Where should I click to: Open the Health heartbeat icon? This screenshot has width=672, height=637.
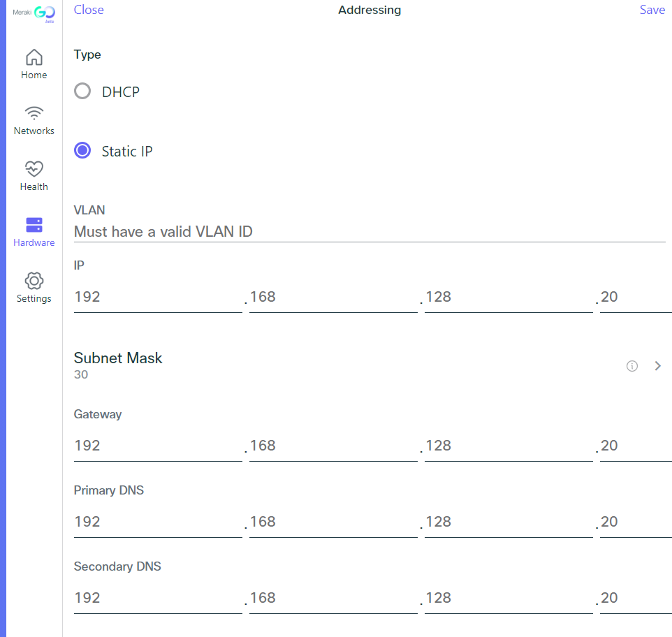34,169
